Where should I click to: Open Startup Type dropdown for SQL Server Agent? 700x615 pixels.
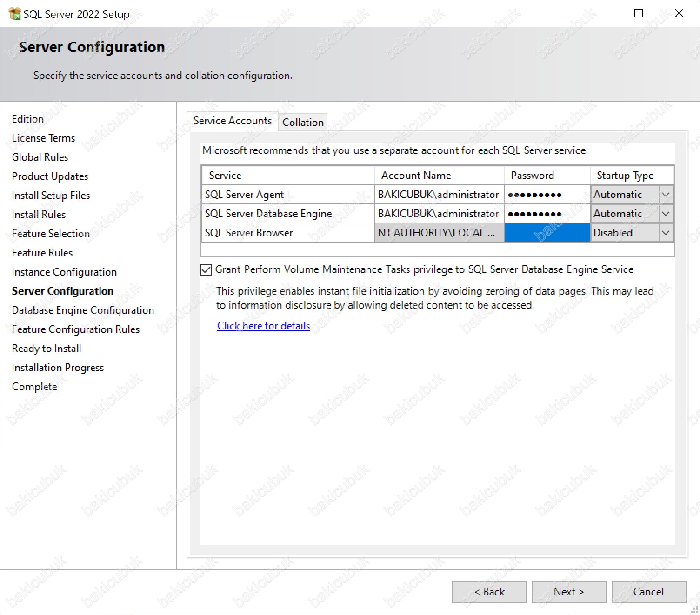pos(665,194)
